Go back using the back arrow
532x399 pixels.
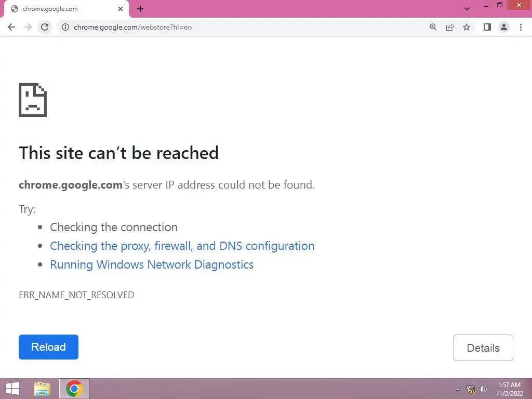coord(11,27)
